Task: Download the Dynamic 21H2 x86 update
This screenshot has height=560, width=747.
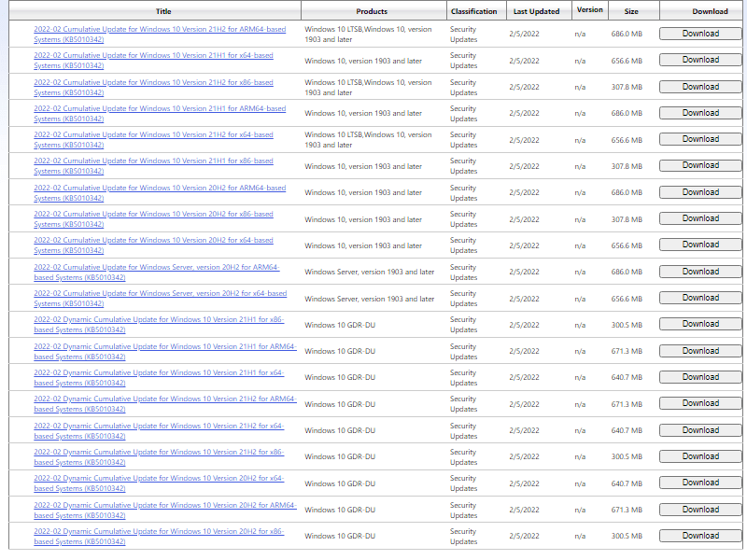Action: click(x=700, y=456)
